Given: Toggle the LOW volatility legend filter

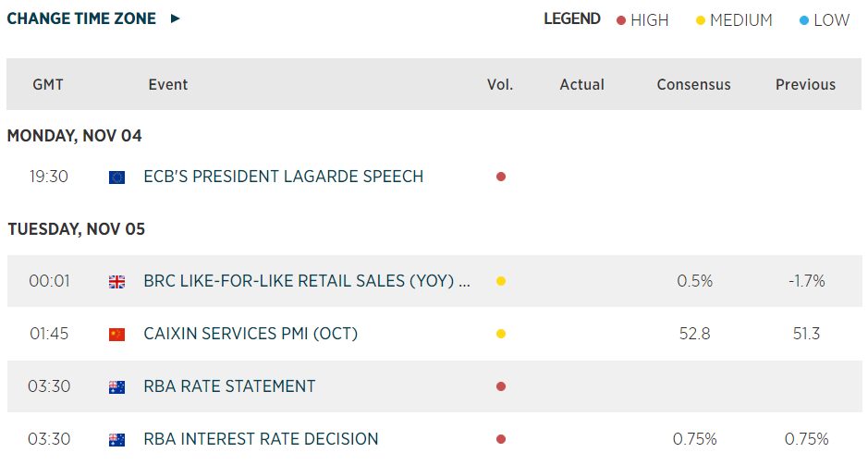Looking at the screenshot, I should coord(824,20).
